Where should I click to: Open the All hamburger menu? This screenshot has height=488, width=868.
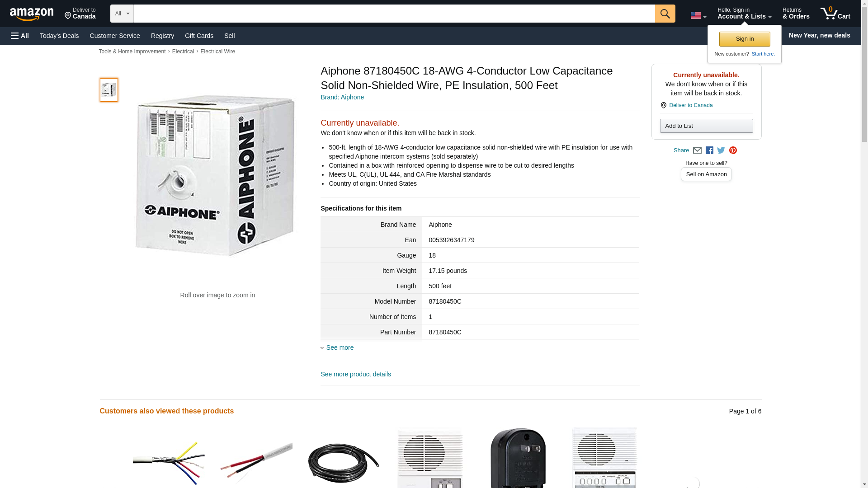coord(20,36)
